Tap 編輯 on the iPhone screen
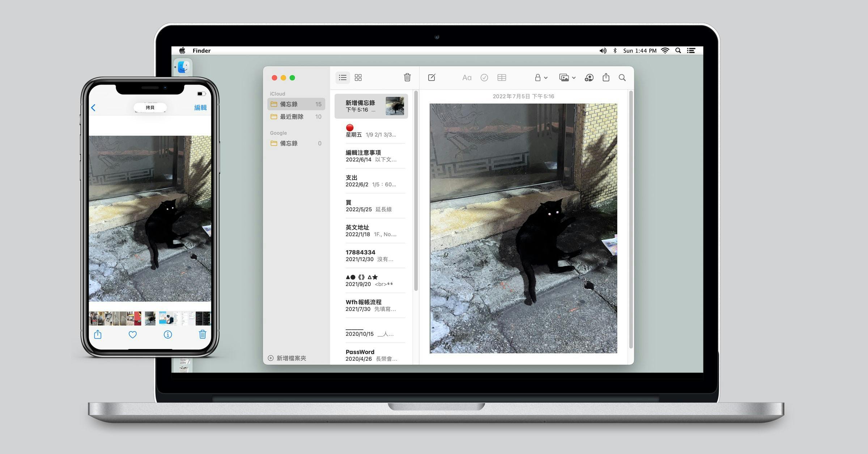 pyautogui.click(x=200, y=108)
